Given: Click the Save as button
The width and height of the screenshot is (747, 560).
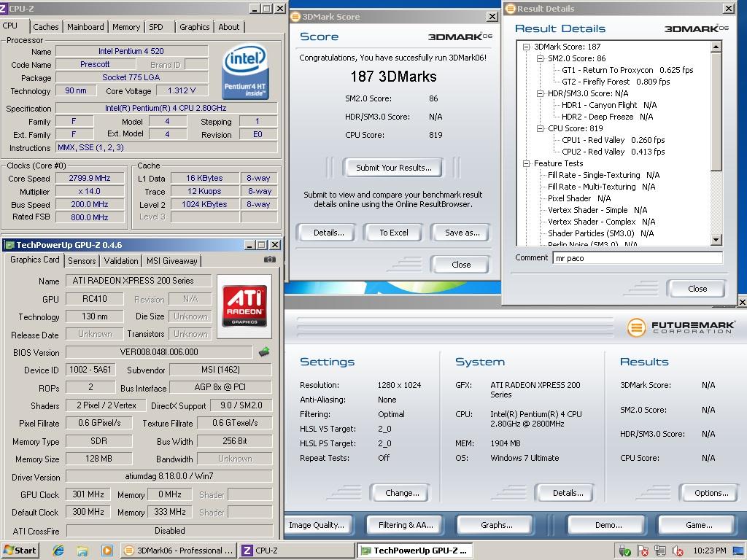Looking at the screenshot, I should tap(461, 233).
